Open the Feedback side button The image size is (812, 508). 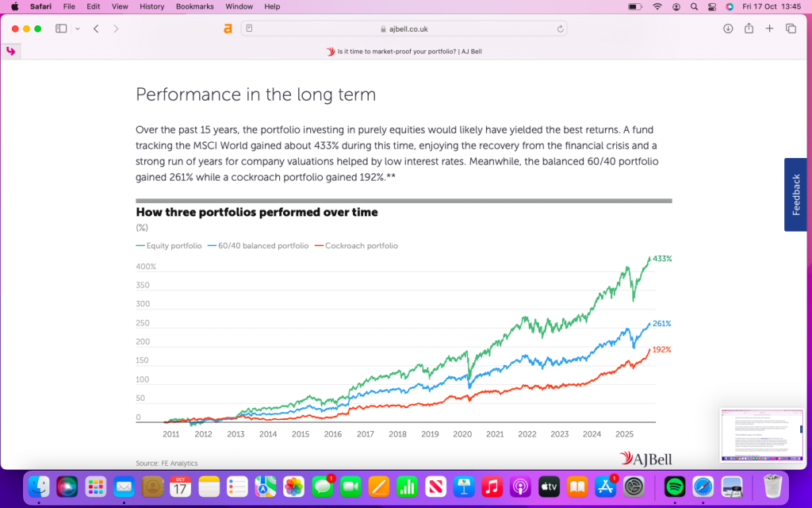point(796,194)
